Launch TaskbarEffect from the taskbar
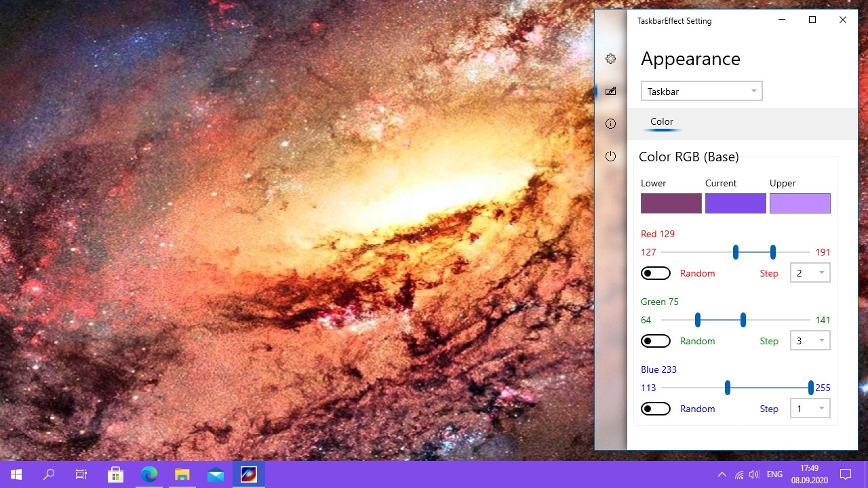This screenshot has height=488, width=868. (249, 474)
